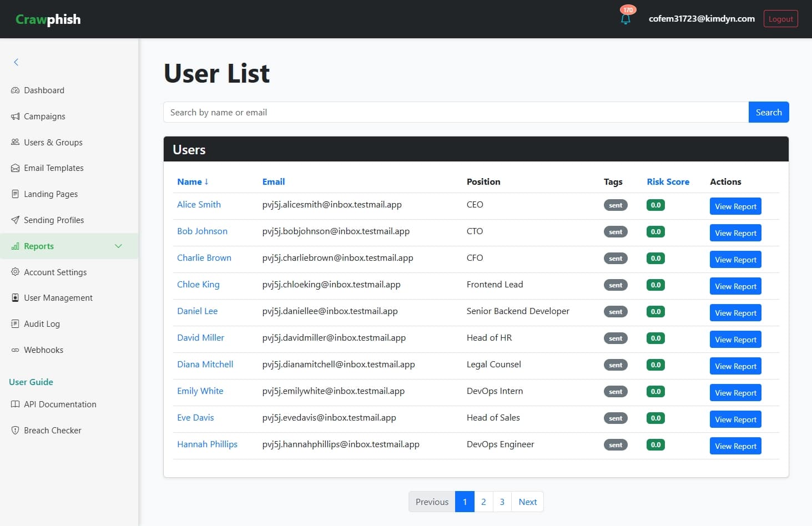Image resolution: width=812 pixels, height=526 pixels.
Task: Click Bob Johnson's risk score badge
Action: coord(655,231)
